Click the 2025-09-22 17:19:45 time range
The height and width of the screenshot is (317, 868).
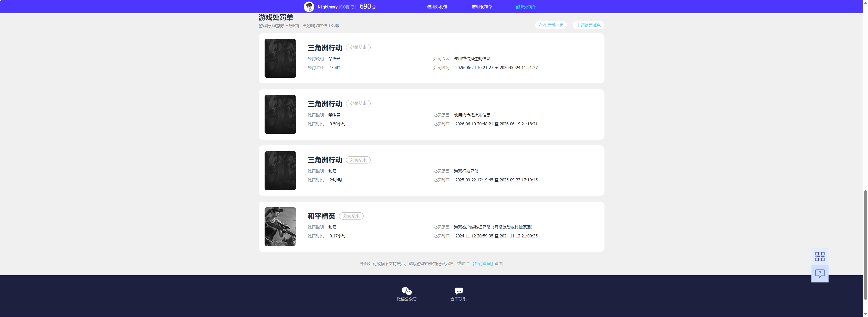point(496,180)
